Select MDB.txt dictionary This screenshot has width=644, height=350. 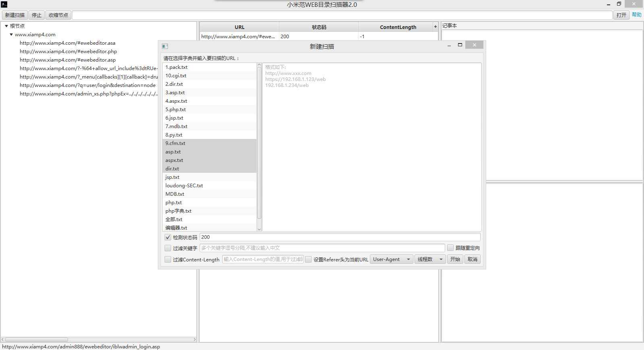[209, 194]
